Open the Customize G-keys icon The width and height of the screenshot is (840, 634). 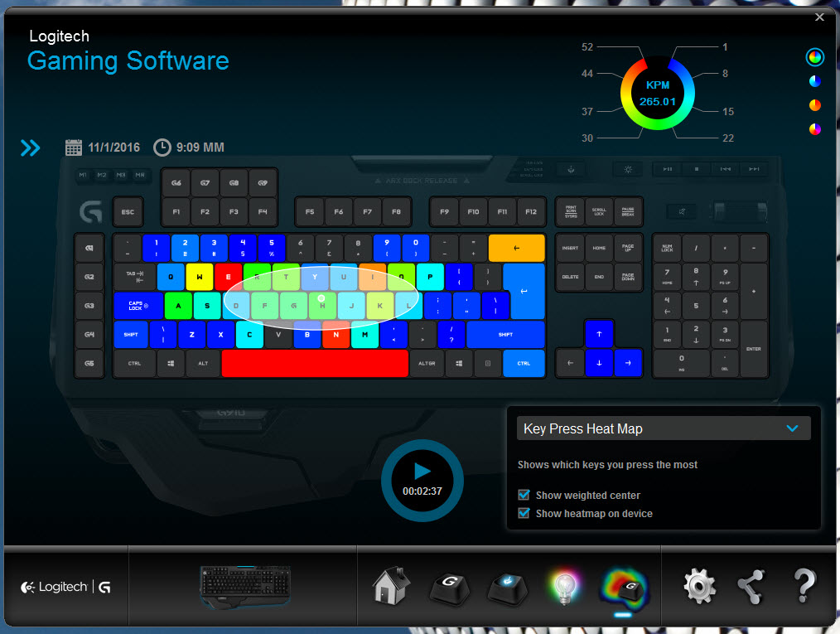(450, 588)
